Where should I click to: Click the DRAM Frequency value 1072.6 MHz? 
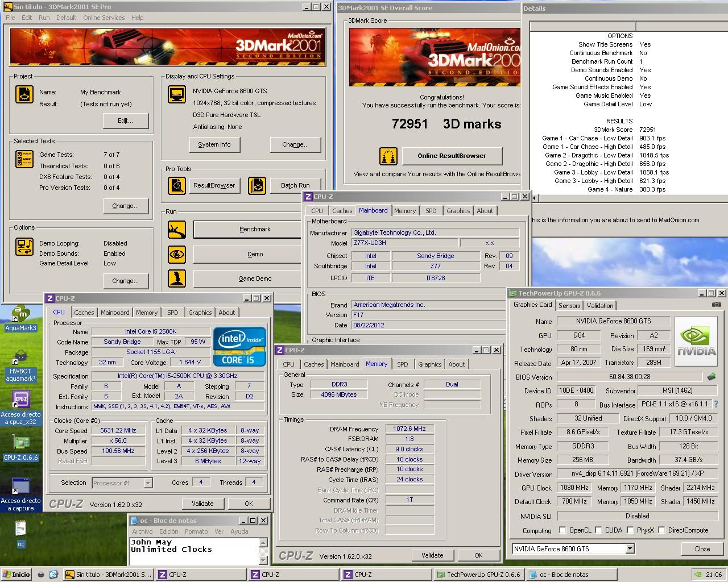point(409,429)
